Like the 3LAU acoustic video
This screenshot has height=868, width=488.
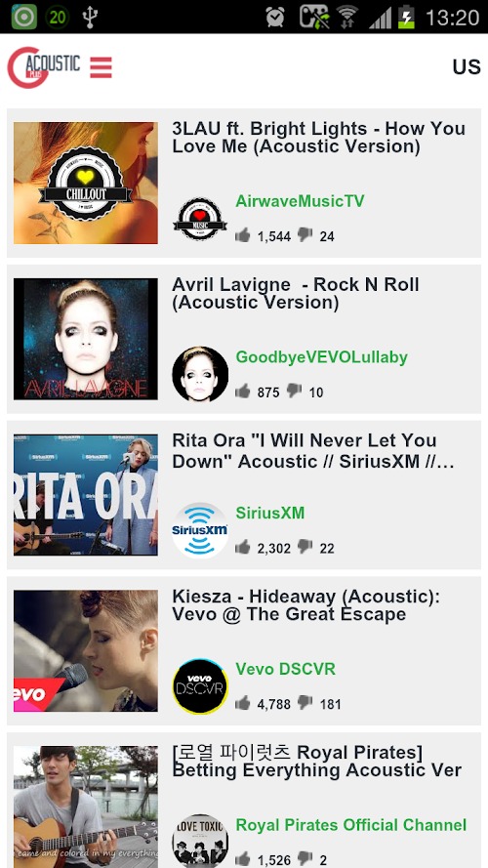[242, 235]
